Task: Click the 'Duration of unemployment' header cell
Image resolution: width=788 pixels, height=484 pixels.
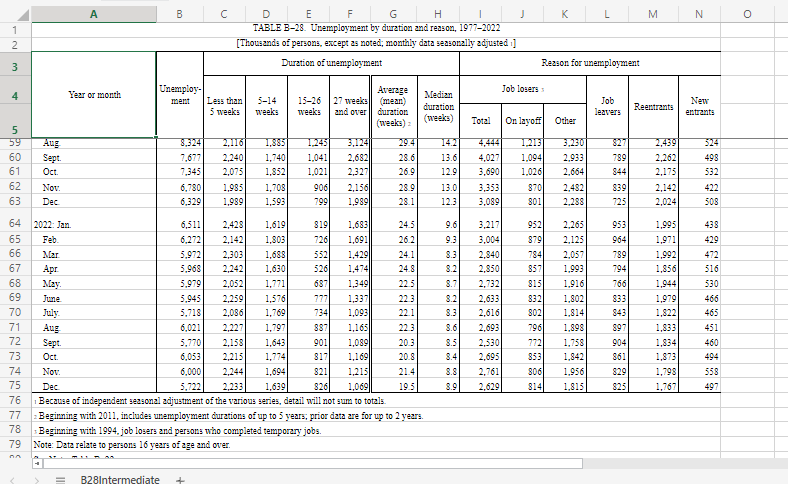Action: click(332, 63)
